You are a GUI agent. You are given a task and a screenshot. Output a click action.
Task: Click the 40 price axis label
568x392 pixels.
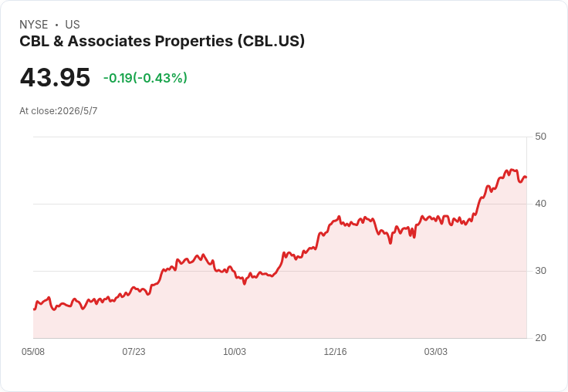click(540, 204)
